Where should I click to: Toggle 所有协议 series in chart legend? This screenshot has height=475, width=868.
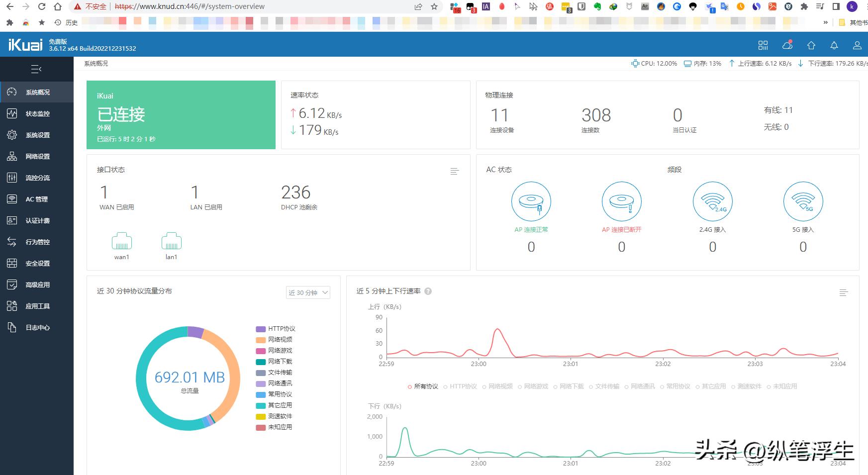point(423,386)
